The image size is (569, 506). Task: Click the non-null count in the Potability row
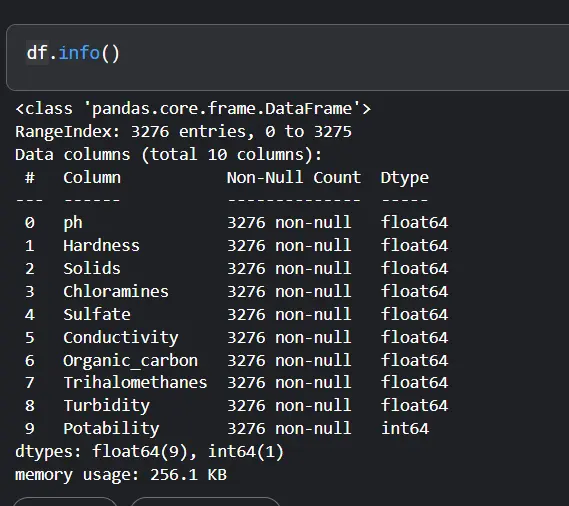click(x=289, y=428)
